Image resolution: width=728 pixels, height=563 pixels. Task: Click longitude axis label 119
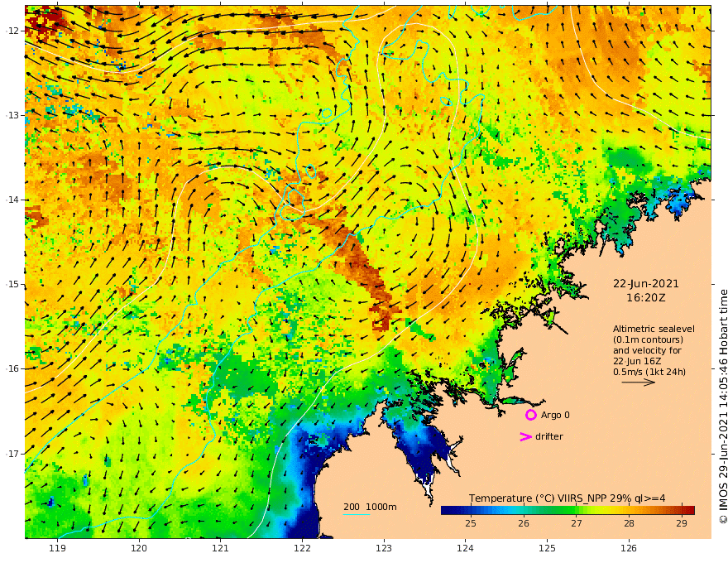pyautogui.click(x=57, y=549)
